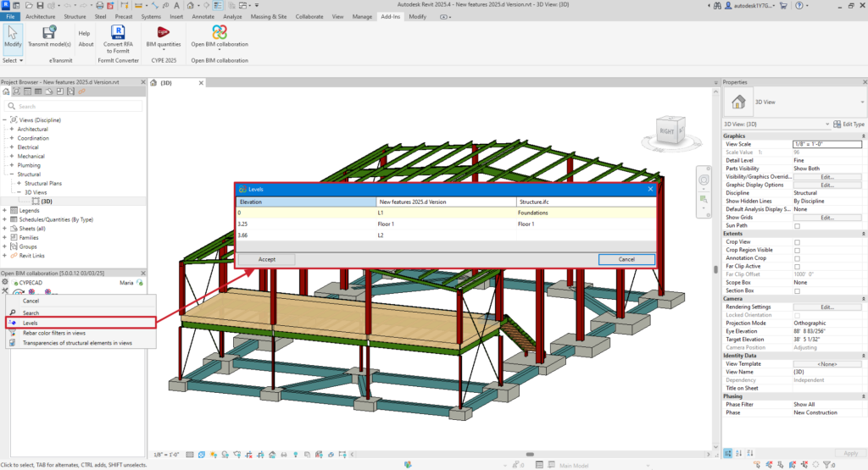
Task: Click the 3D View house icon in Properties
Action: pyautogui.click(x=739, y=102)
